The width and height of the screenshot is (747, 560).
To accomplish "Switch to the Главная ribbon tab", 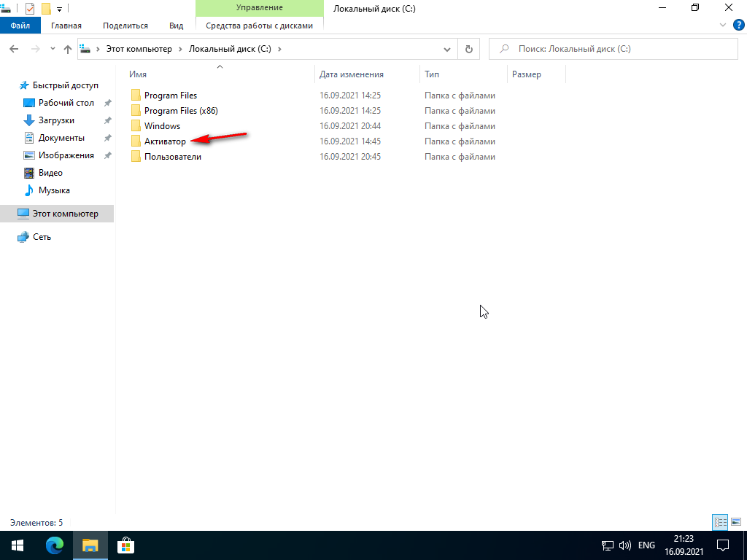I will pos(66,26).
